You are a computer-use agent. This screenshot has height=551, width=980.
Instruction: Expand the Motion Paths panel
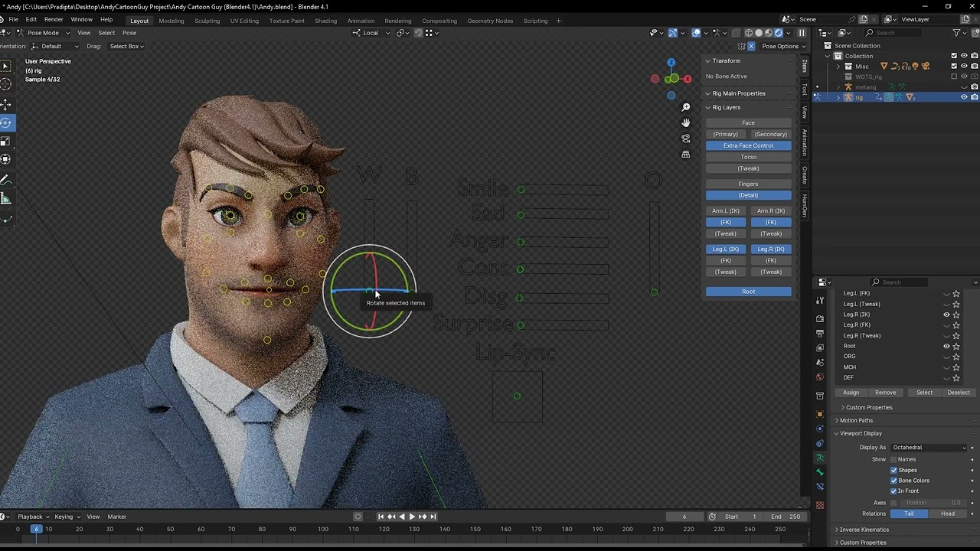click(856, 420)
